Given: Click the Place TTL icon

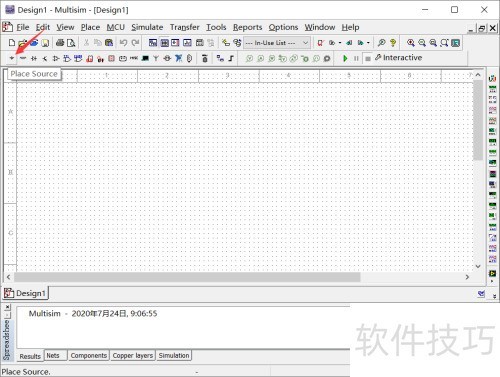Looking at the screenshot, I should [67, 58].
